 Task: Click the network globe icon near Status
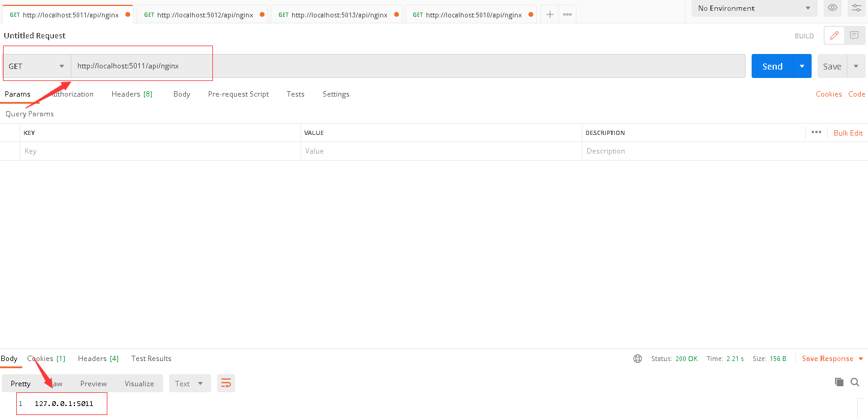(638, 359)
